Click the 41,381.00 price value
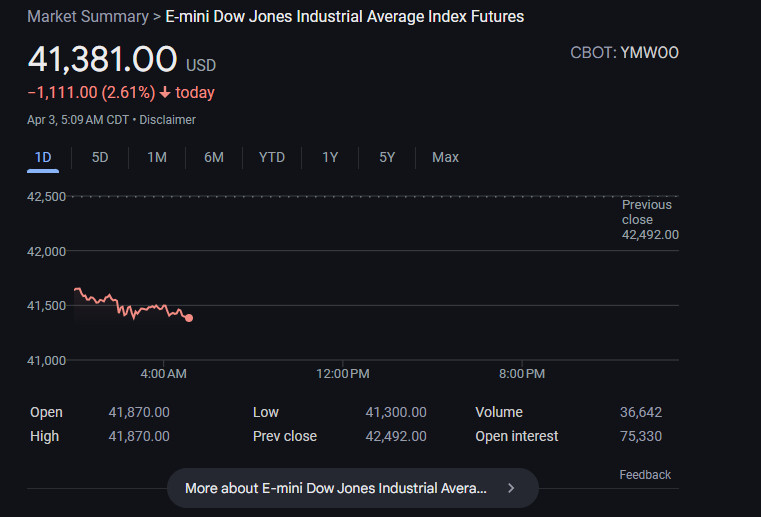The width and height of the screenshot is (761, 517). tap(102, 59)
